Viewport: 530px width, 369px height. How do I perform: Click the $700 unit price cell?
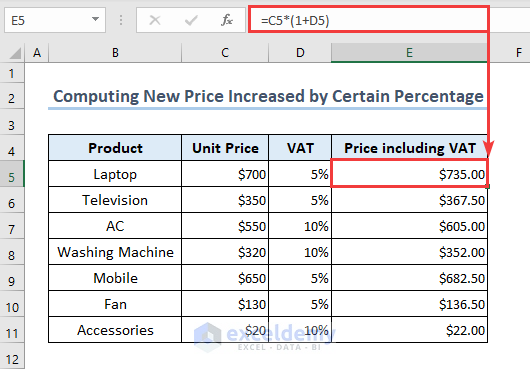225,174
